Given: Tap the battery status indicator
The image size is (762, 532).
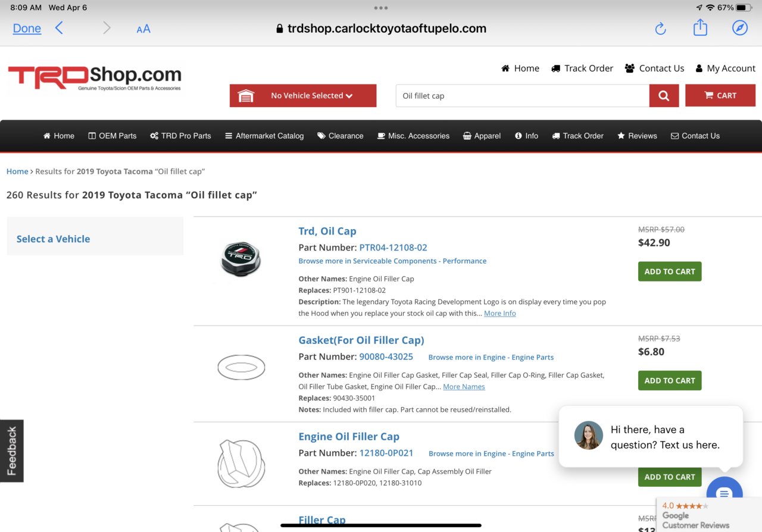Looking at the screenshot, I should [x=744, y=8].
